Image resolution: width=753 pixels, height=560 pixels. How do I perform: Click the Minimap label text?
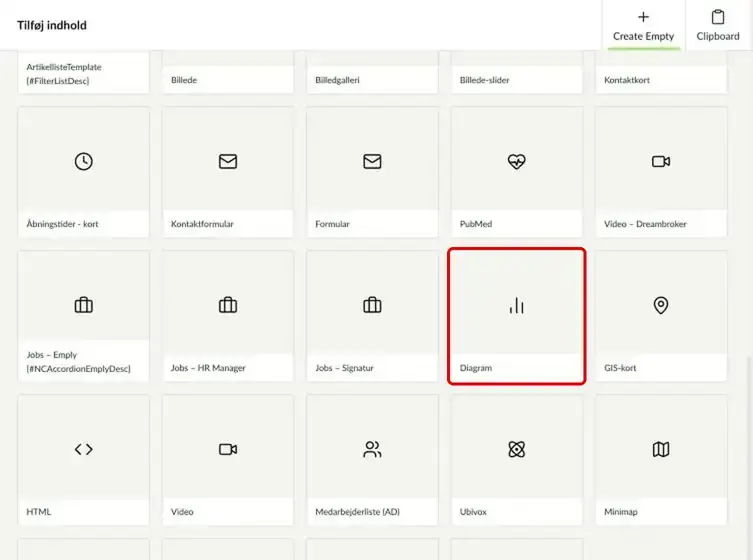click(x=620, y=512)
